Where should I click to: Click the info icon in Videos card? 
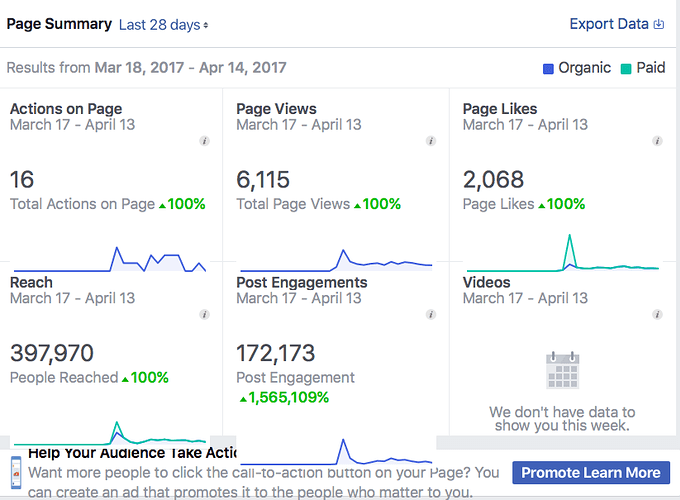[x=657, y=315]
